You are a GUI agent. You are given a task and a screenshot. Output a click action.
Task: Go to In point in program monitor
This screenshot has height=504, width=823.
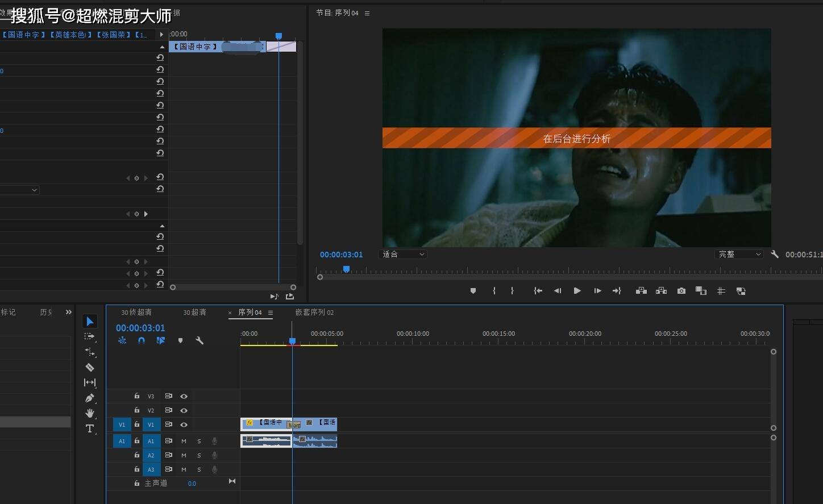538,291
